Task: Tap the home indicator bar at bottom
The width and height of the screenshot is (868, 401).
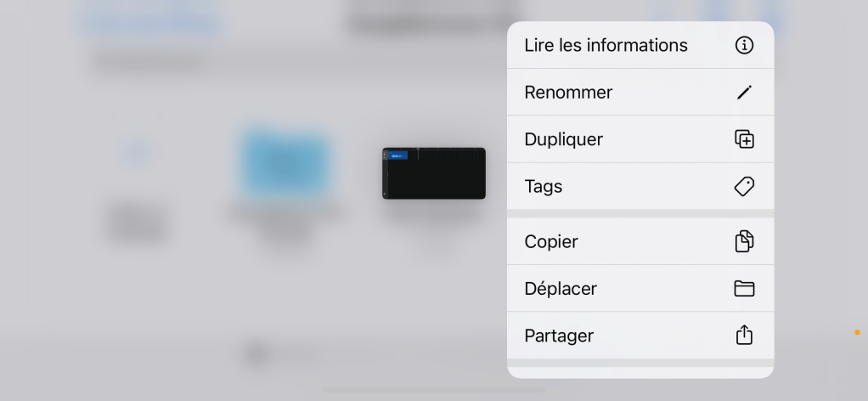Action: tap(434, 390)
